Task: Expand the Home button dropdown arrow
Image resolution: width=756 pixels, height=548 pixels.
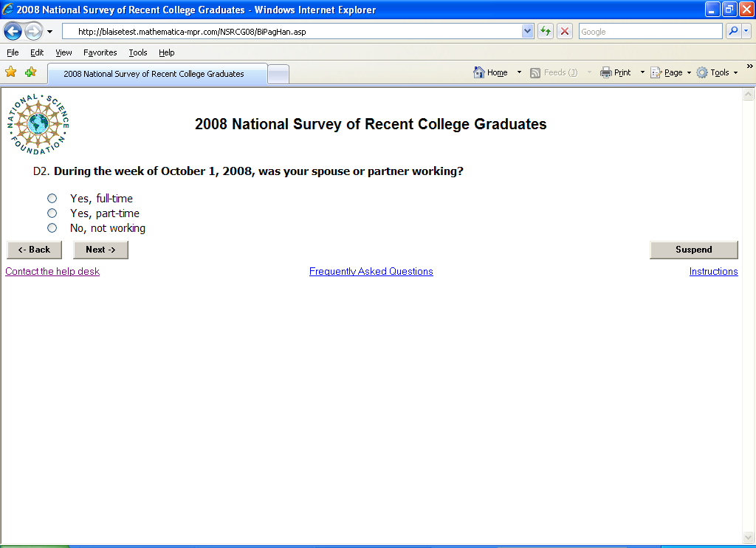Action: coord(519,72)
